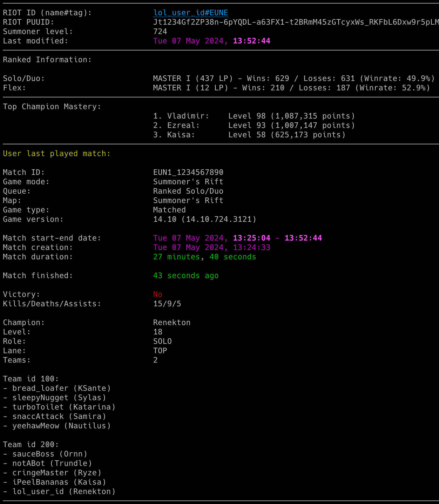The width and height of the screenshot is (439, 504).
Task: Click the sleepyNugget (Sylas) player row
Action: pos(54,398)
